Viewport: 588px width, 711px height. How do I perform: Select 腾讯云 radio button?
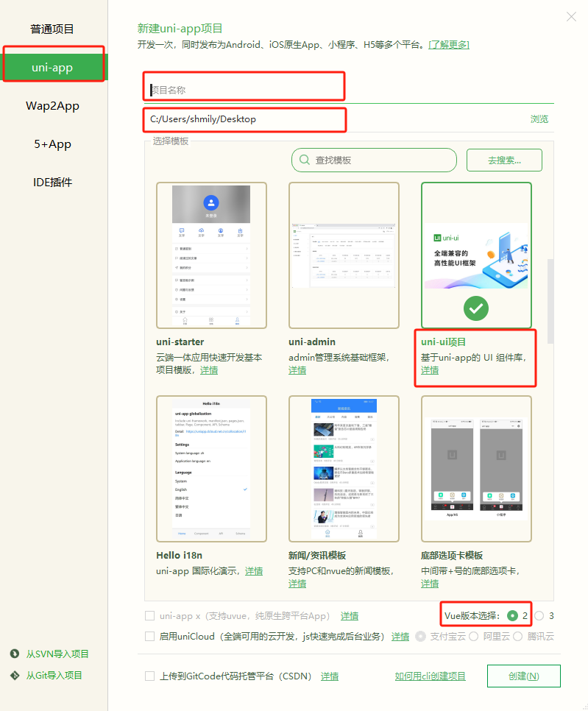[x=518, y=636]
